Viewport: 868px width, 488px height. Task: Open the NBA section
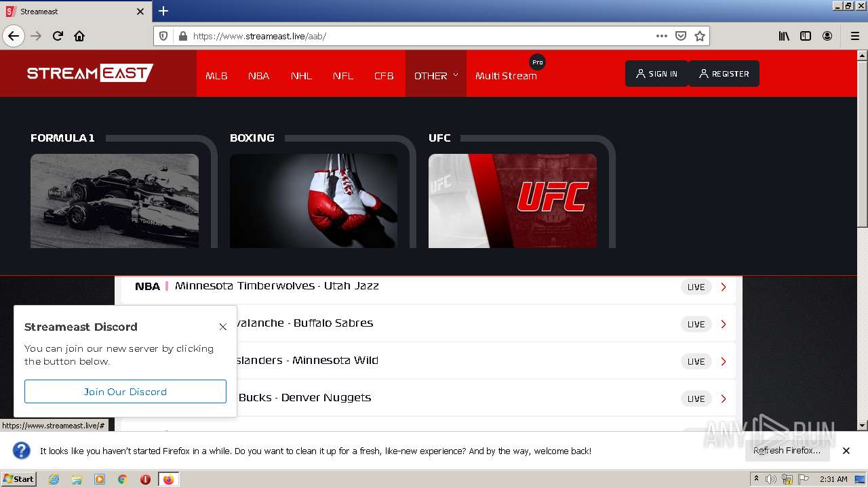point(258,76)
